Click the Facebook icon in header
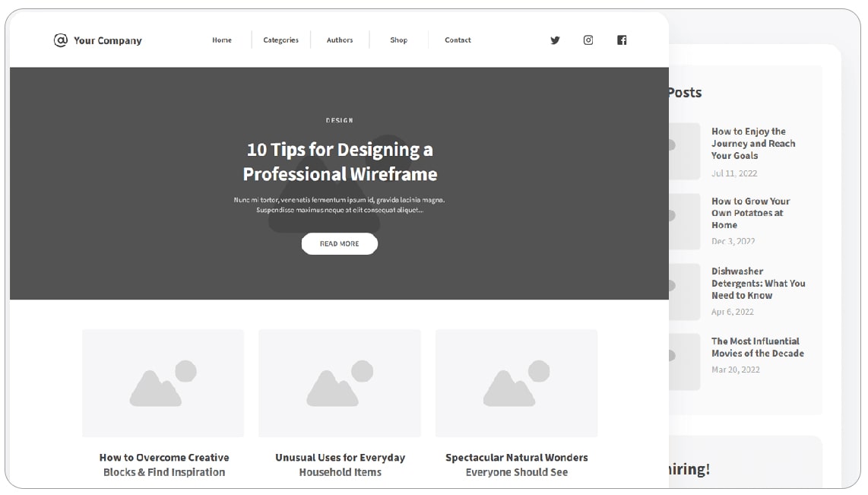Screen dimensions: 868x495 coord(622,40)
